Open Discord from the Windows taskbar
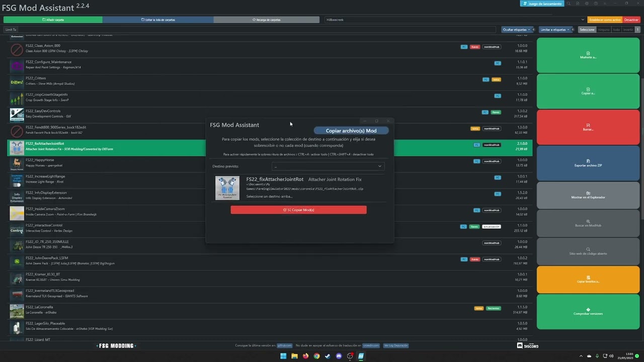The image size is (644, 362). tap(339, 356)
